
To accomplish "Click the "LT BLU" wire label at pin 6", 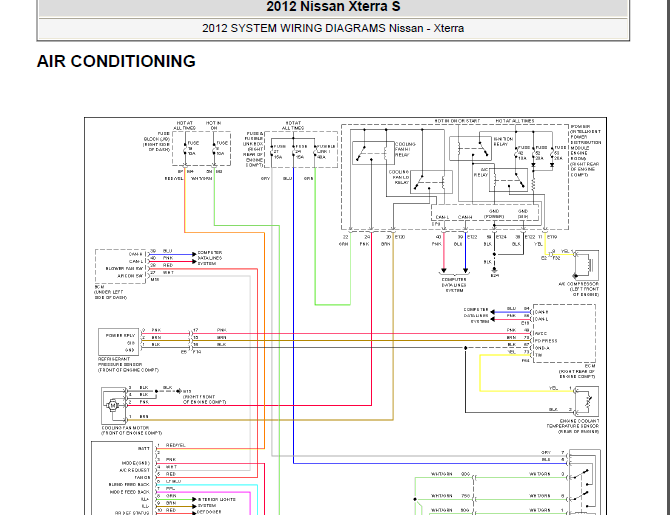I will coord(173,481).
